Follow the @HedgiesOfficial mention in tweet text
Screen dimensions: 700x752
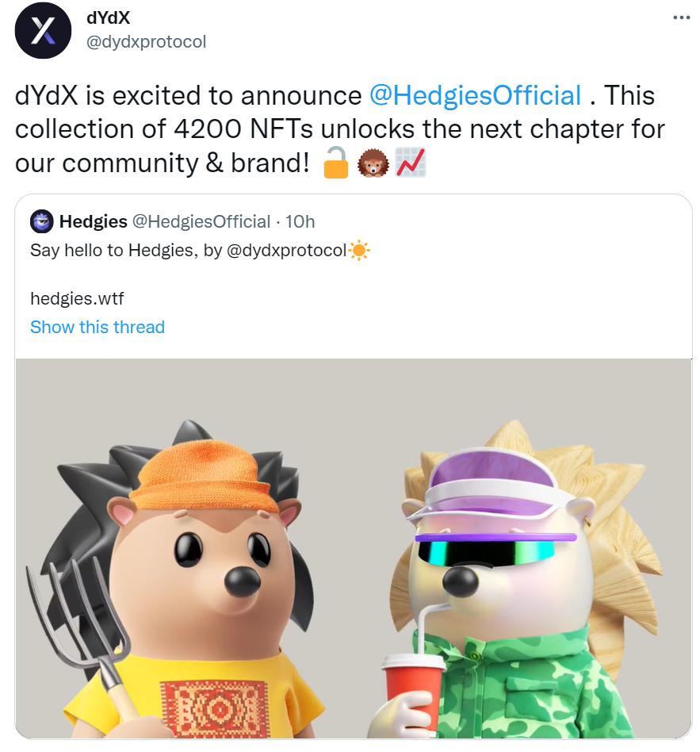475,95
